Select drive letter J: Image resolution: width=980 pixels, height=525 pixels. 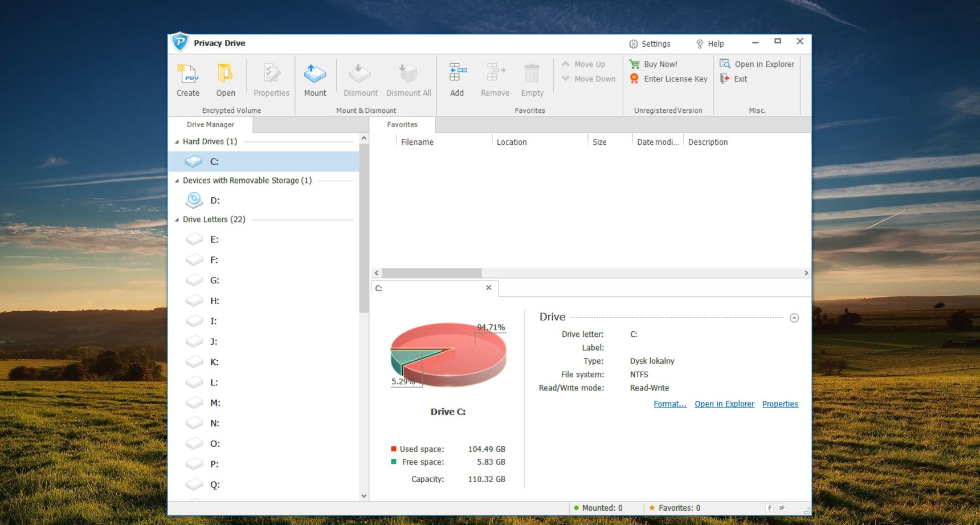click(x=264, y=342)
